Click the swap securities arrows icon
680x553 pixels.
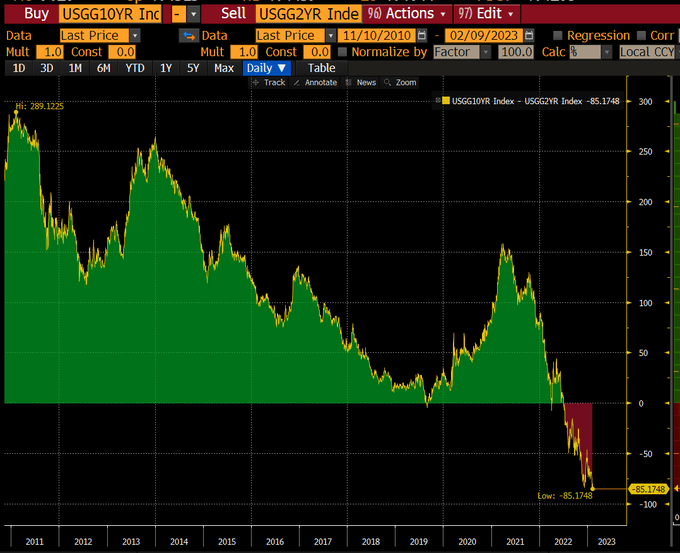189,36
